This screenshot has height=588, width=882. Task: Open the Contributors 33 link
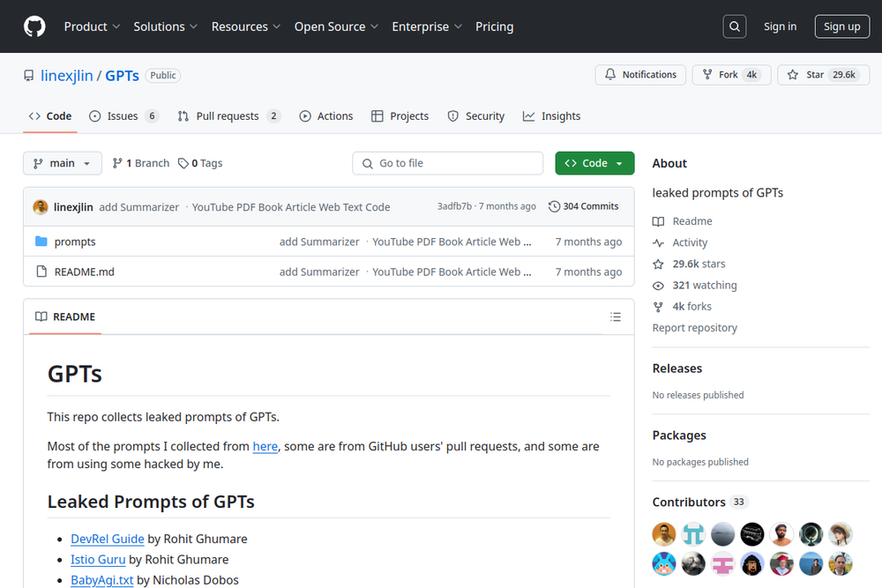pyautogui.click(x=700, y=502)
